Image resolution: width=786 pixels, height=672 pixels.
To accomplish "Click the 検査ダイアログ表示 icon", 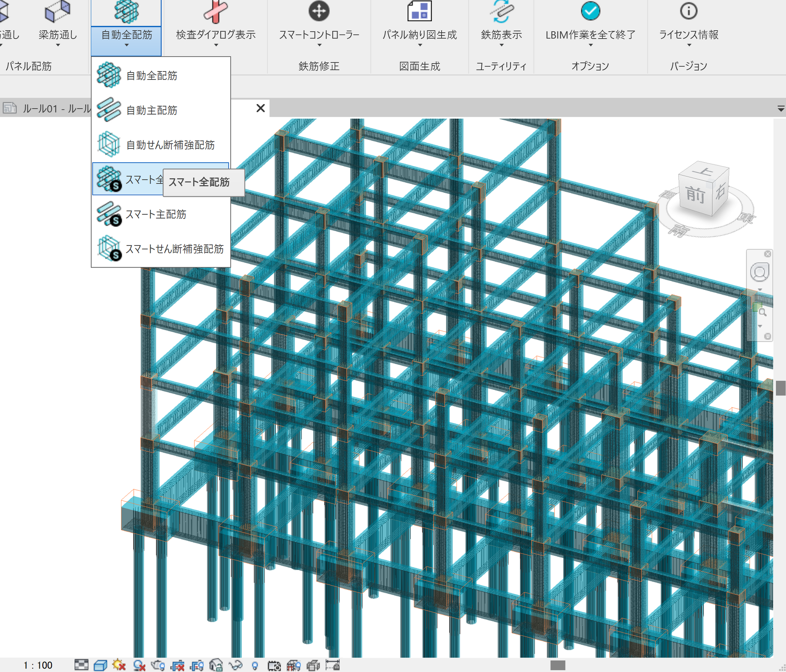I will [x=215, y=12].
